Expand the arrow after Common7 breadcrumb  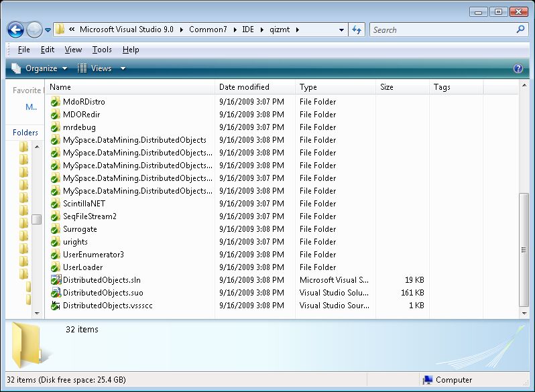(235, 29)
